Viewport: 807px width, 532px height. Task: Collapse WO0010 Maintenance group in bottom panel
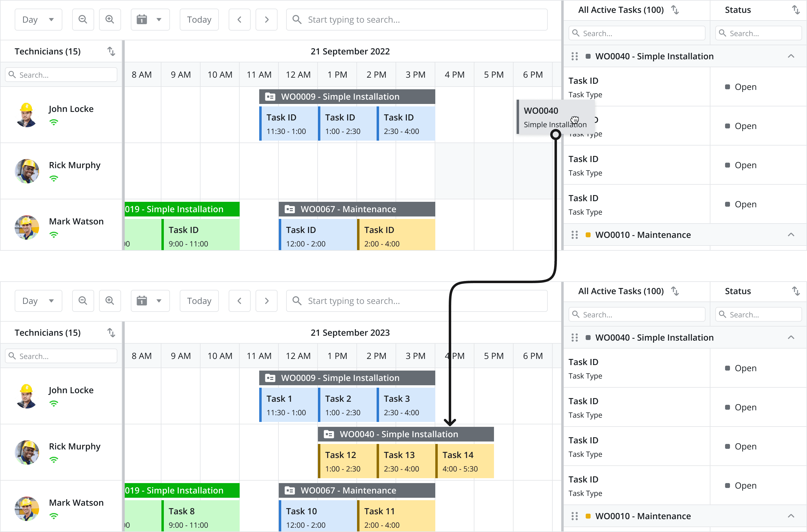tap(791, 516)
